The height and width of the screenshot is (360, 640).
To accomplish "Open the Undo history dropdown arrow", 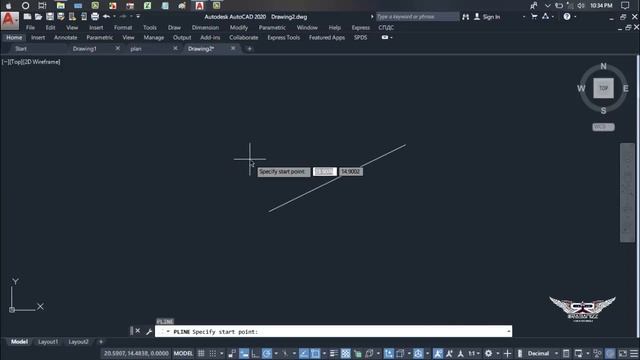I will coord(114,17).
